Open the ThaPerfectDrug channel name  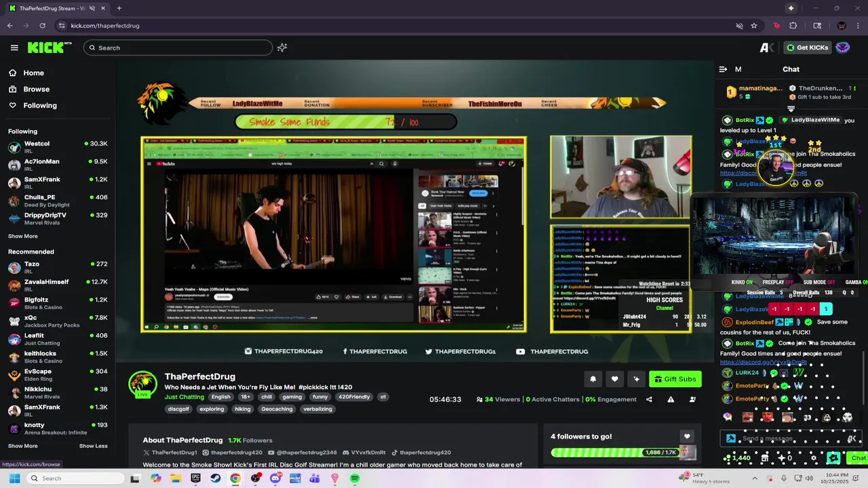click(x=200, y=377)
